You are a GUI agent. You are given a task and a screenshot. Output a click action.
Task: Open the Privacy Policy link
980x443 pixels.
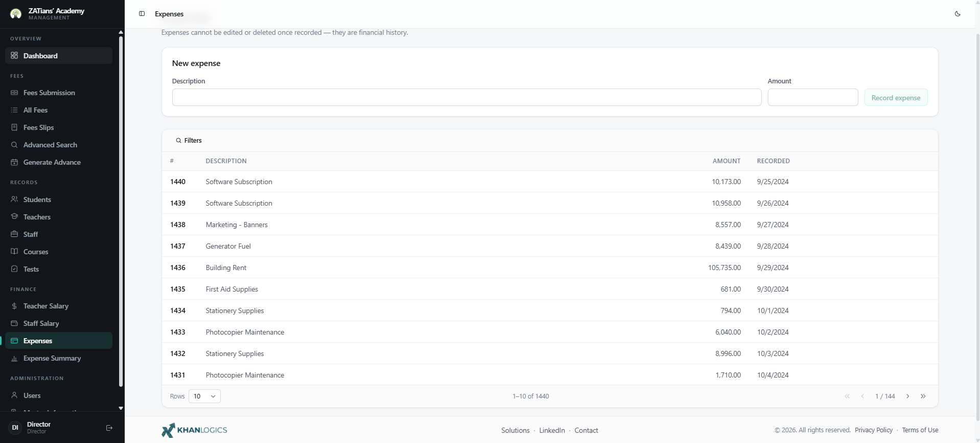coord(874,430)
